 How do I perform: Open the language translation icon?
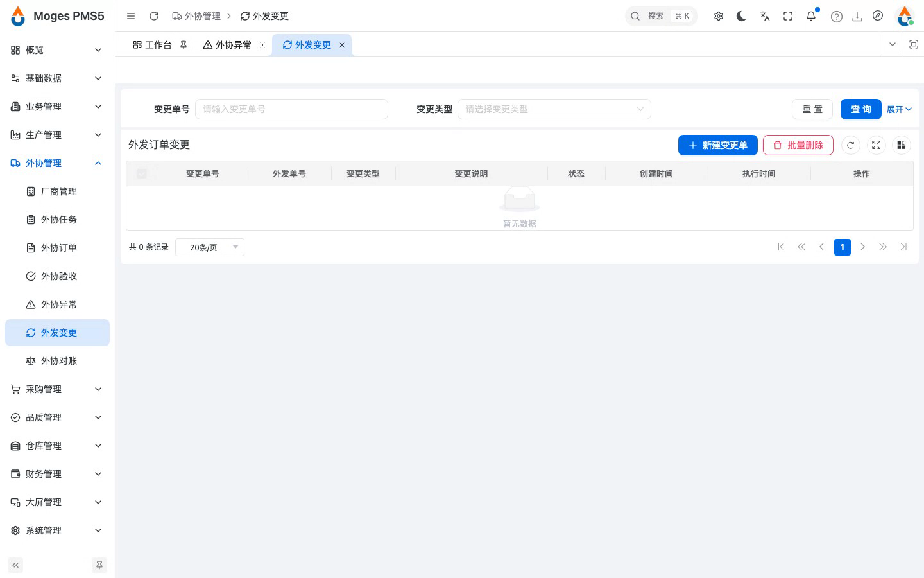[765, 16]
